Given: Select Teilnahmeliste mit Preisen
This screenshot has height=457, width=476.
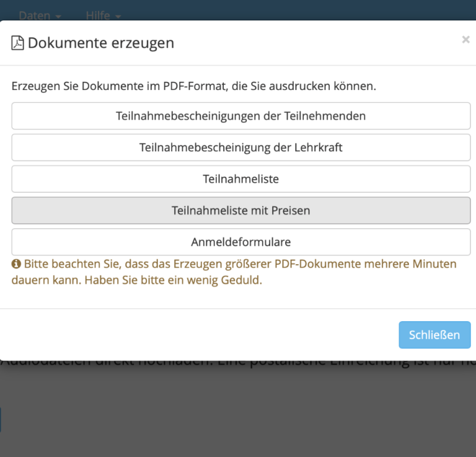Looking at the screenshot, I should (240, 211).
